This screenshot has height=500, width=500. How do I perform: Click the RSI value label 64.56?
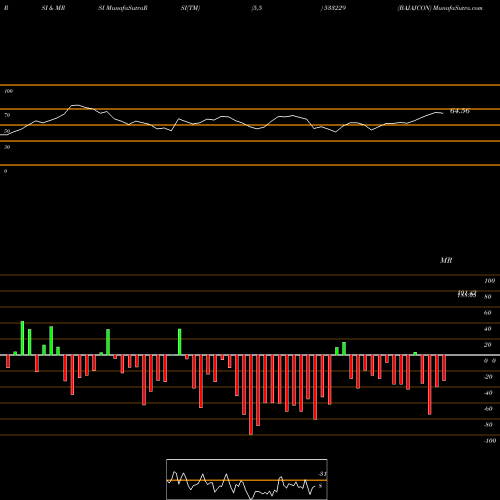pyautogui.click(x=460, y=111)
